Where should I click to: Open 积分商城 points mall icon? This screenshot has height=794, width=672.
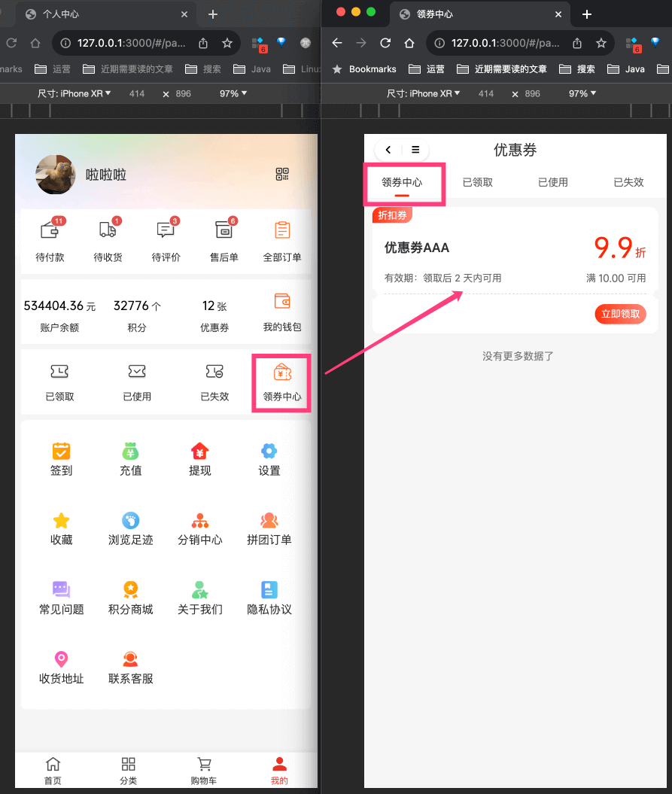130,589
